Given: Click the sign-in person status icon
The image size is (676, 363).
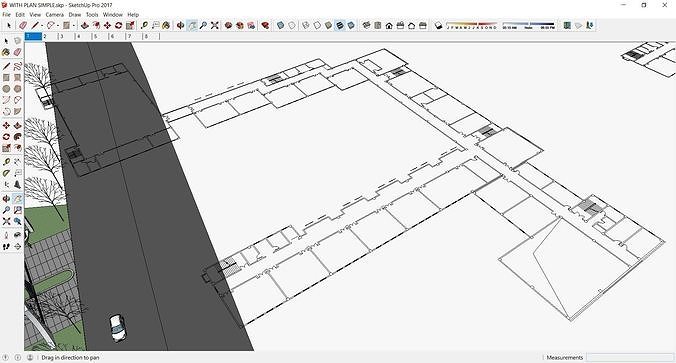Looking at the screenshot, I should tap(30, 357).
